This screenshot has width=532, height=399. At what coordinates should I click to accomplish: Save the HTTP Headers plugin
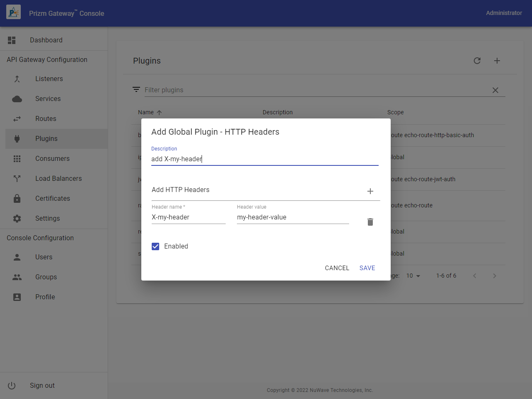[x=367, y=268]
